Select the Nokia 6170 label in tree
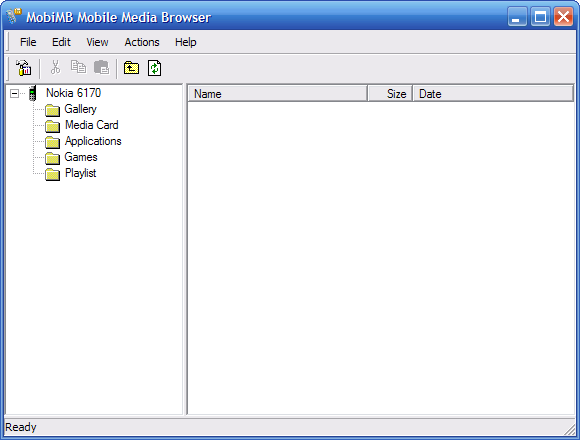 73,93
